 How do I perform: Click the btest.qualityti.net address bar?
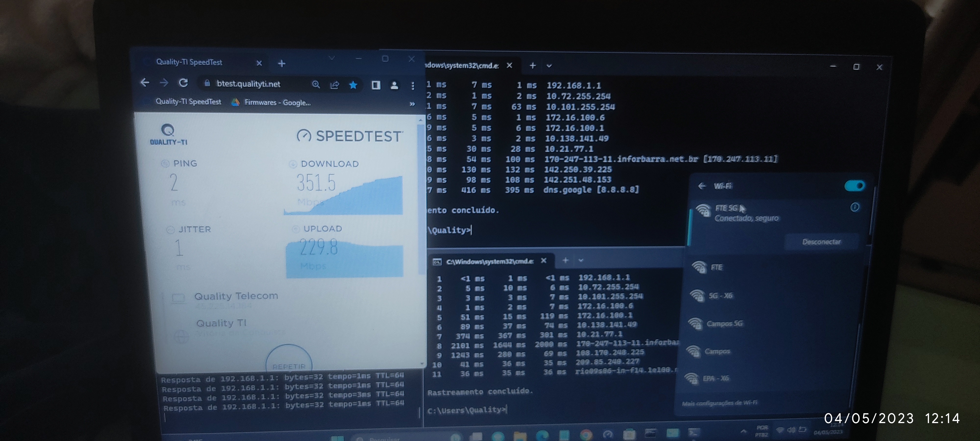tap(248, 84)
